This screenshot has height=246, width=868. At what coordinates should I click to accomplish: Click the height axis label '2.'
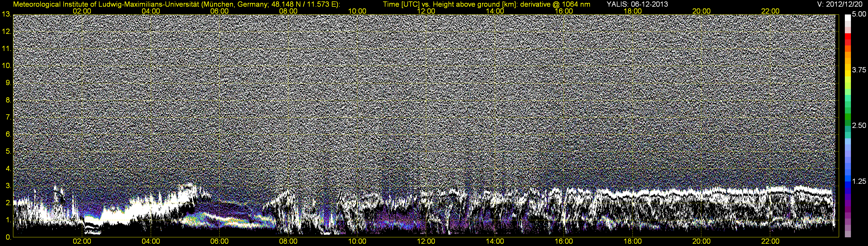coord(8,203)
